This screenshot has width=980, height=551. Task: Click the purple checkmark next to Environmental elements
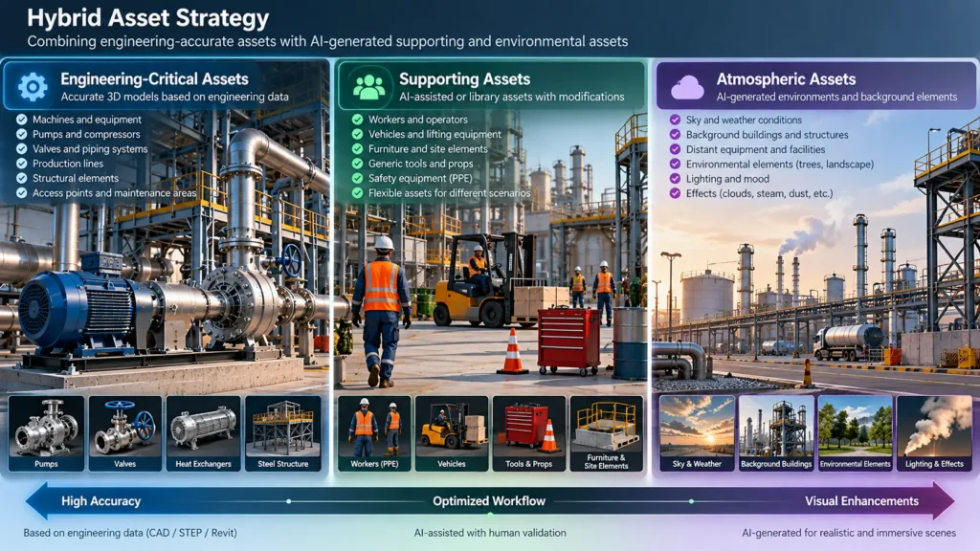(675, 164)
